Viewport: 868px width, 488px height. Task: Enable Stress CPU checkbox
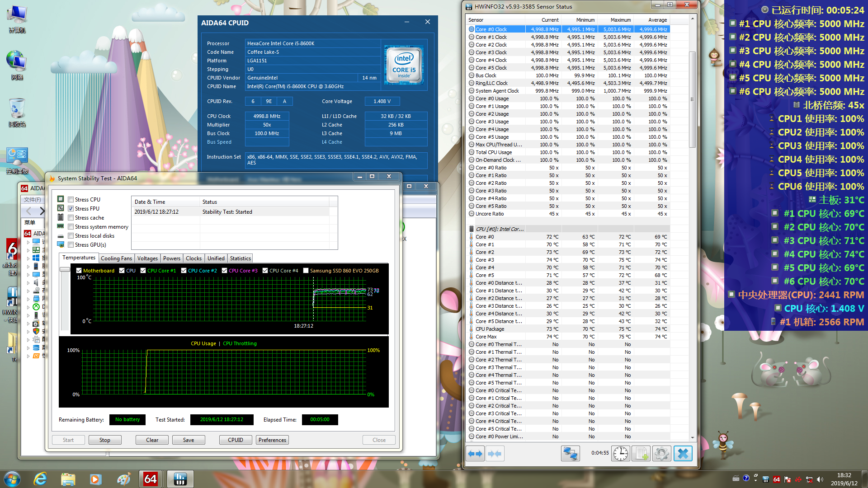coord(71,199)
